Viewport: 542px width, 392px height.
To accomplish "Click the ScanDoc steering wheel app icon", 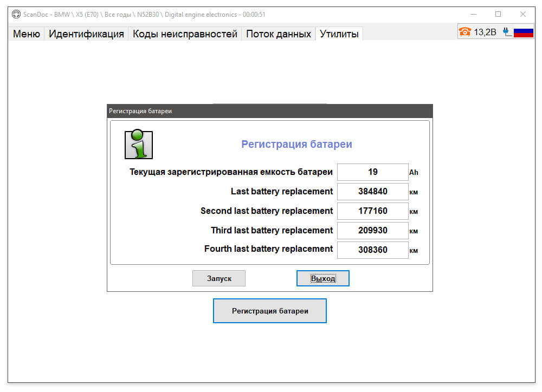I will pos(16,15).
